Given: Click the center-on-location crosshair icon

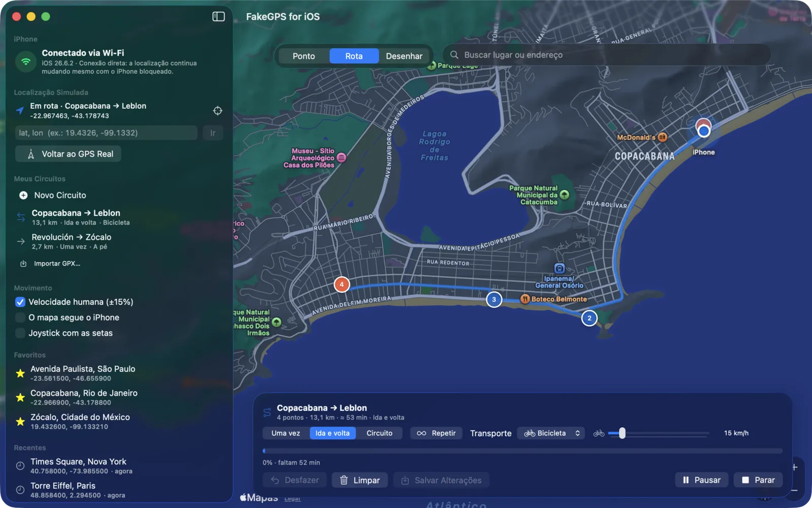Looking at the screenshot, I should tap(218, 111).
